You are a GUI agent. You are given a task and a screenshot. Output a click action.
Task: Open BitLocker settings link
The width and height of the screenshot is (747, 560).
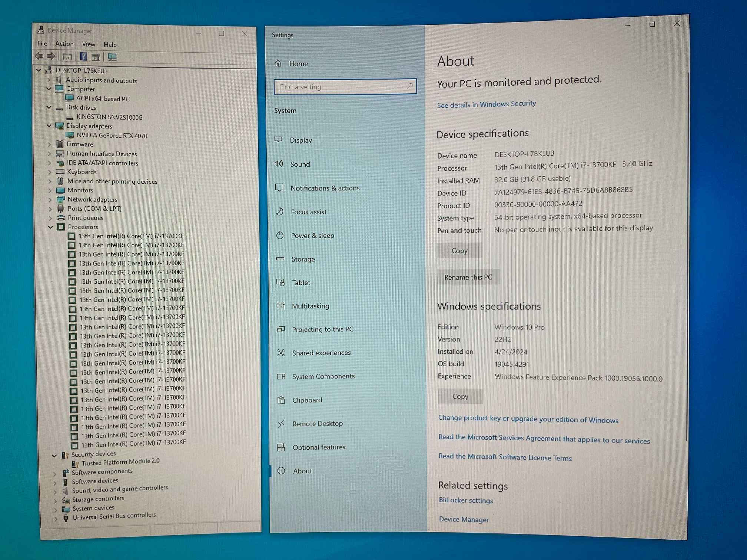[466, 500]
